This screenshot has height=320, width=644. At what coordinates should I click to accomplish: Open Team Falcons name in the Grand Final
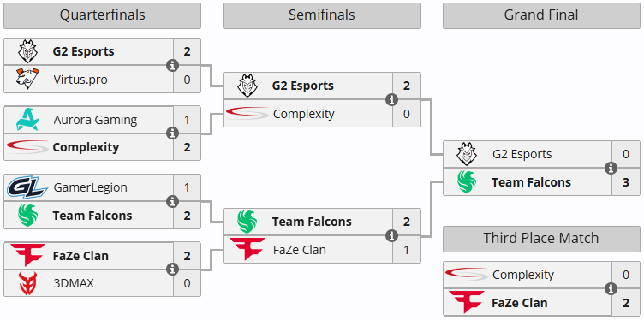tap(531, 182)
